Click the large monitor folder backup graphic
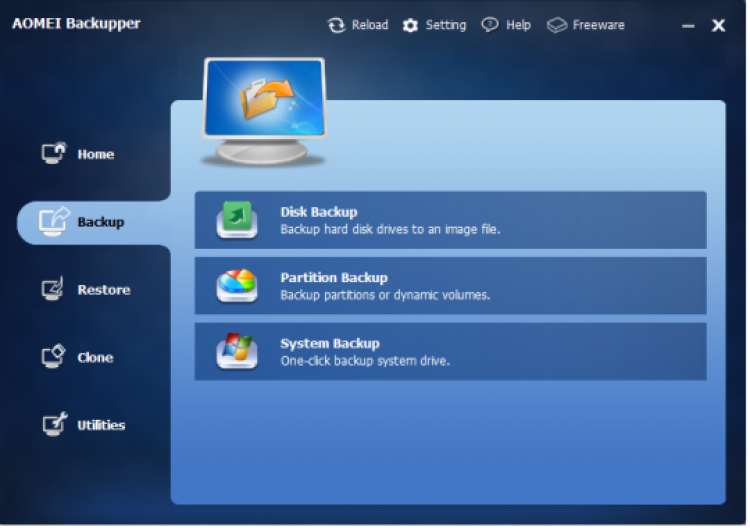 click(265, 112)
